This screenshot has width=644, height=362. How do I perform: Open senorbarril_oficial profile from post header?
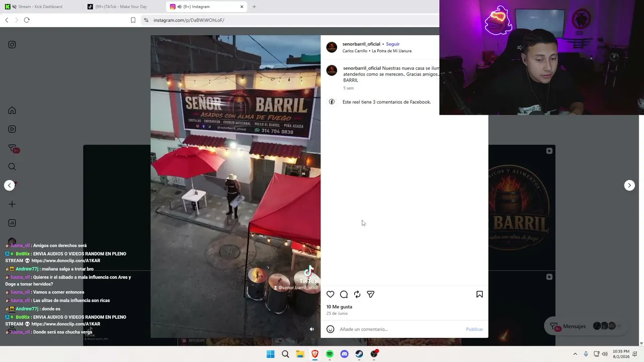point(361,44)
